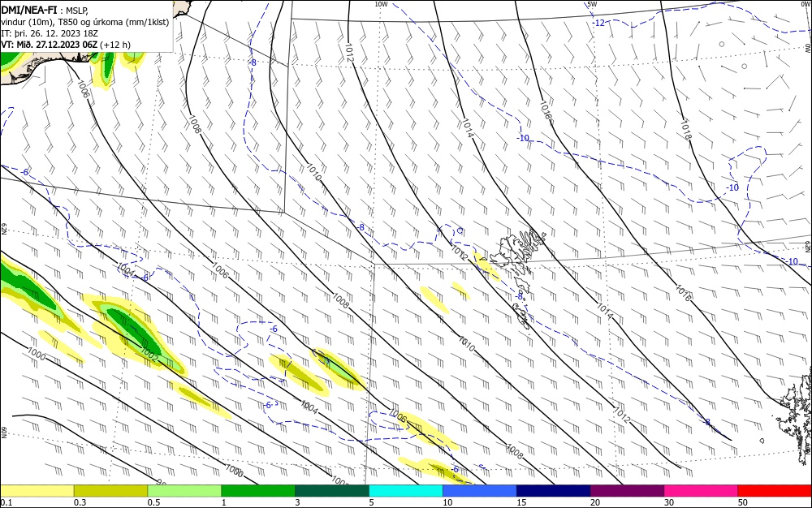This screenshot has width=812, height=508.
Task: Click the "-12" temperature contour label
Action: point(599,23)
